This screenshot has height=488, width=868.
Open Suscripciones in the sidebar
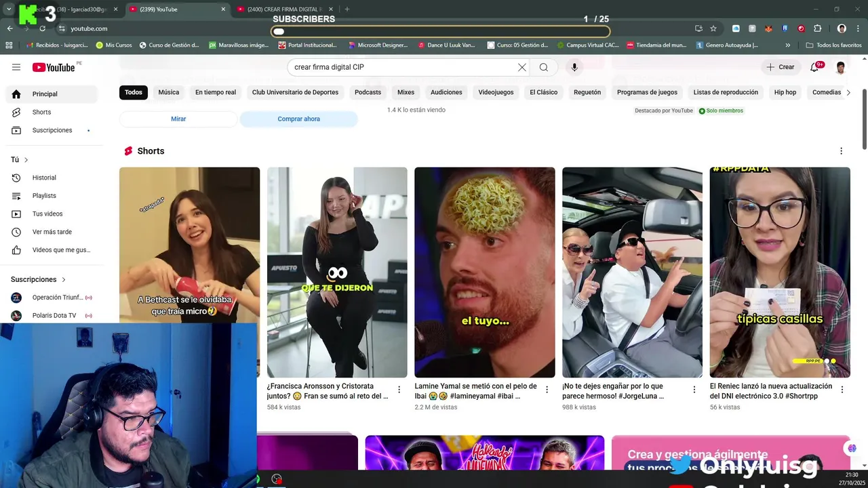coord(52,130)
